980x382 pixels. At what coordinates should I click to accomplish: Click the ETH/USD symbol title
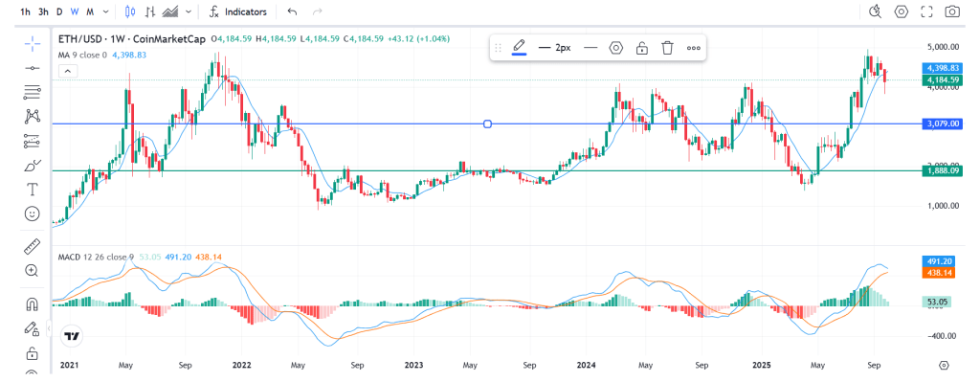click(x=131, y=38)
